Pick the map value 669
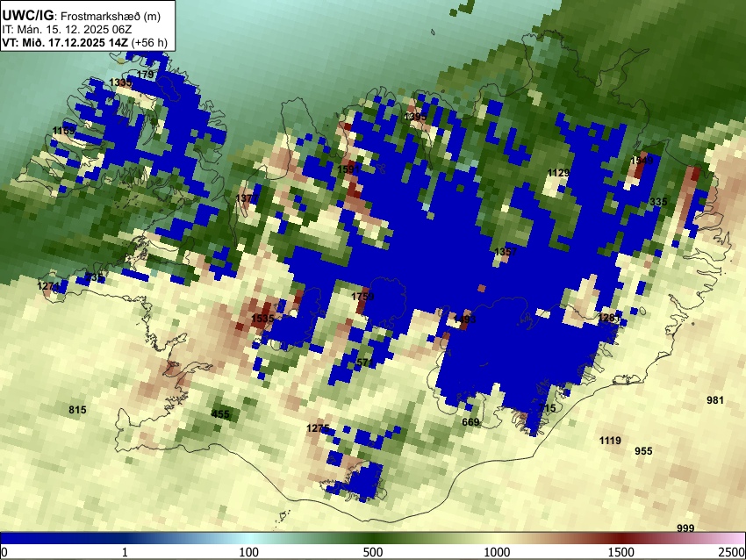The image size is (746, 560). point(470,422)
